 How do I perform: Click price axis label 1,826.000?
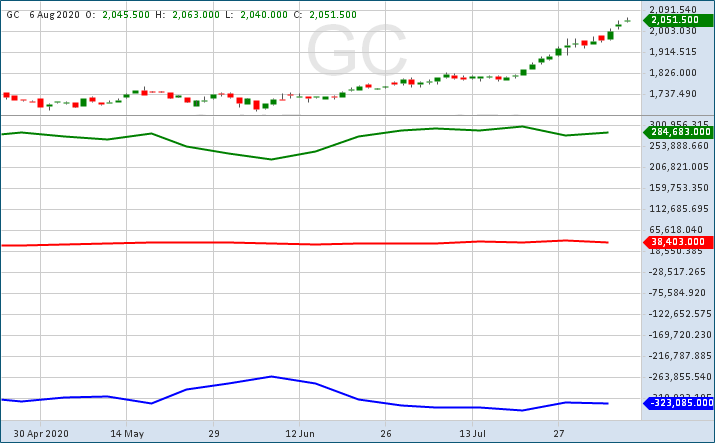(673, 73)
